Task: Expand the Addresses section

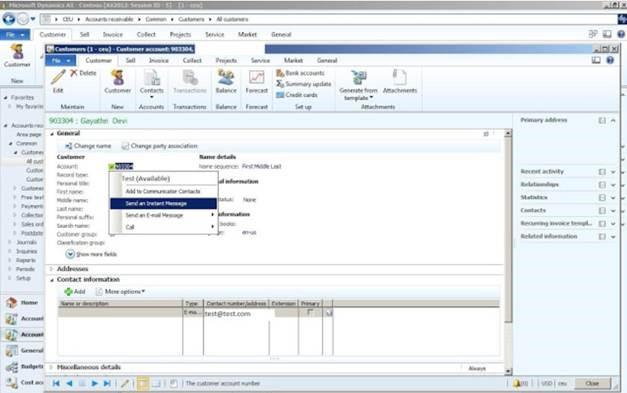Action: pyautogui.click(x=52, y=269)
